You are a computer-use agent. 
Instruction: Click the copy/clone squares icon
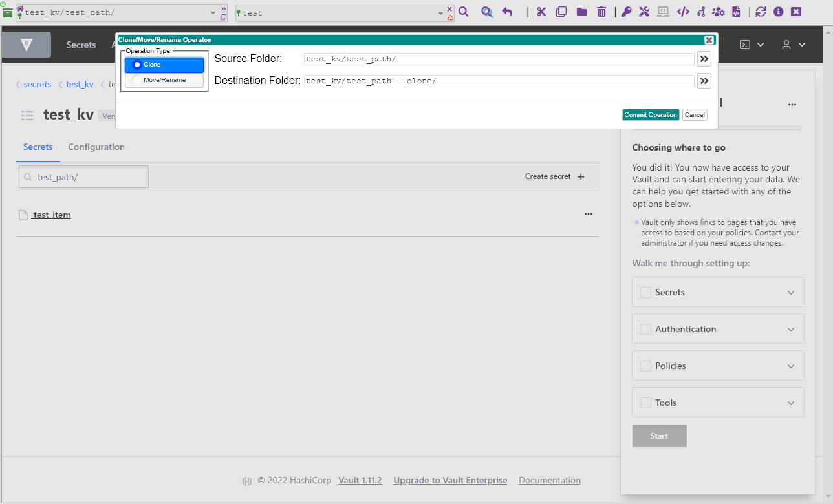[x=561, y=12]
